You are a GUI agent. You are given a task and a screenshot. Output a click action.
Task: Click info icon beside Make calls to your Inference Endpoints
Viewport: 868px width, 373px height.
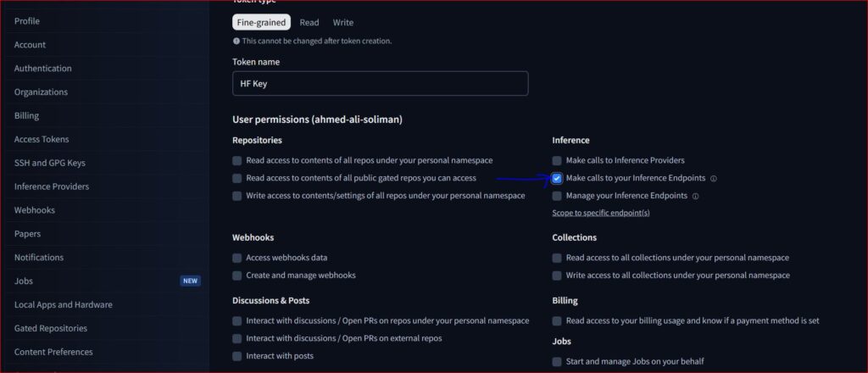tap(714, 179)
